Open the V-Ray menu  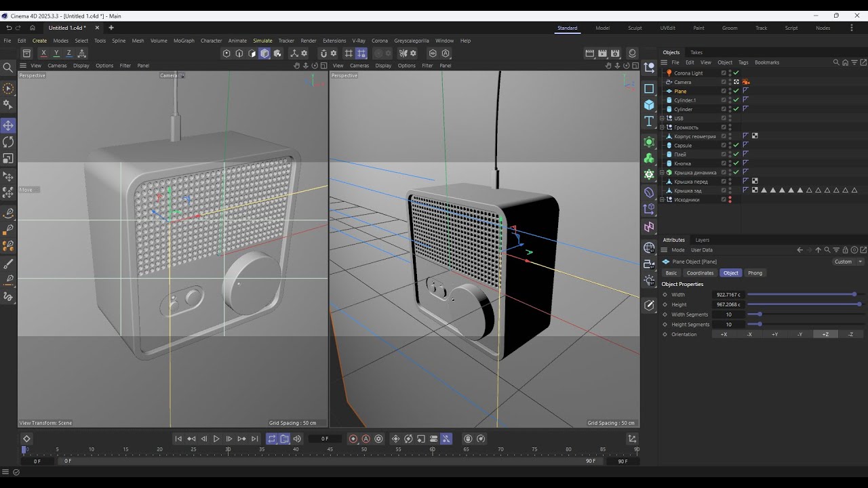coord(359,41)
